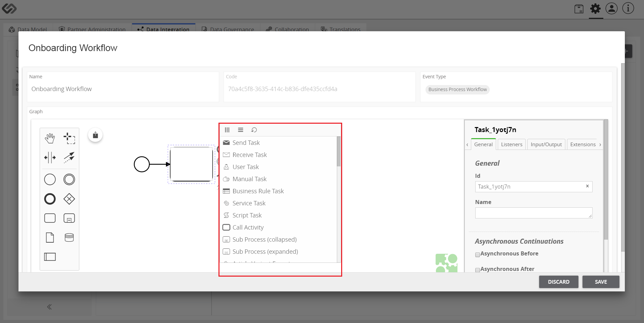Choose Call Activity from the list
Screen dimensions: 644x323
click(278, 228)
